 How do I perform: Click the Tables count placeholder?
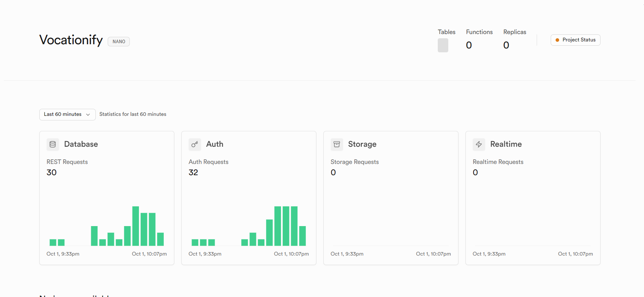coord(443,45)
